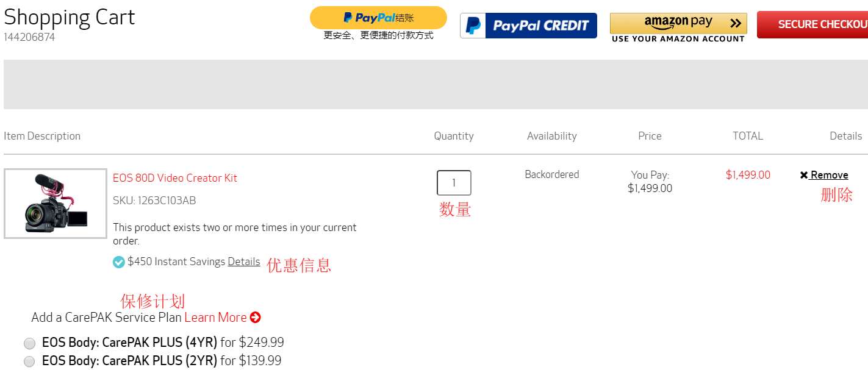Click the $1,499.00 total price

pos(748,175)
